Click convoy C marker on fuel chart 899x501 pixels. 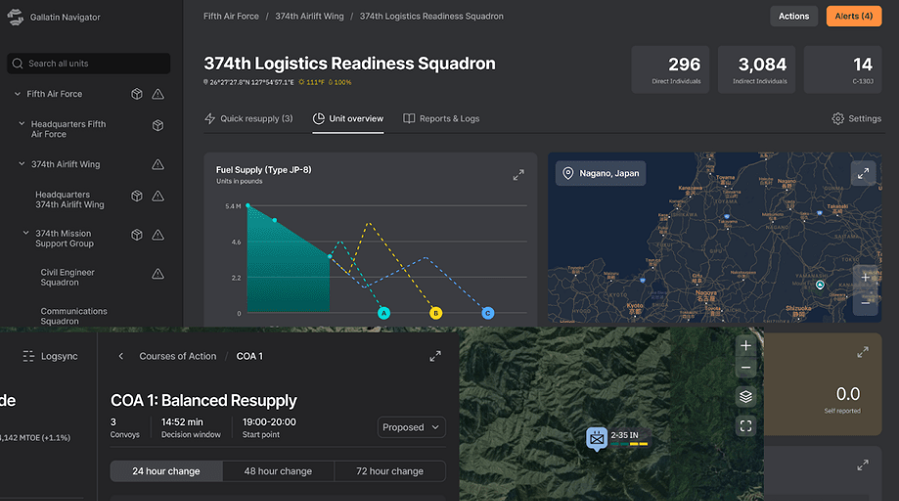488,313
